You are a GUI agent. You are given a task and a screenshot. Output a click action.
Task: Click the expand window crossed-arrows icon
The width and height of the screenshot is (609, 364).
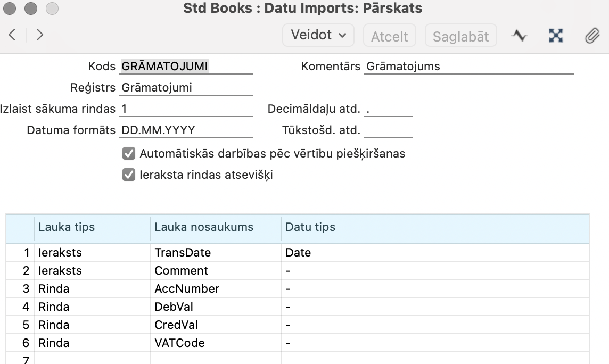(x=556, y=36)
